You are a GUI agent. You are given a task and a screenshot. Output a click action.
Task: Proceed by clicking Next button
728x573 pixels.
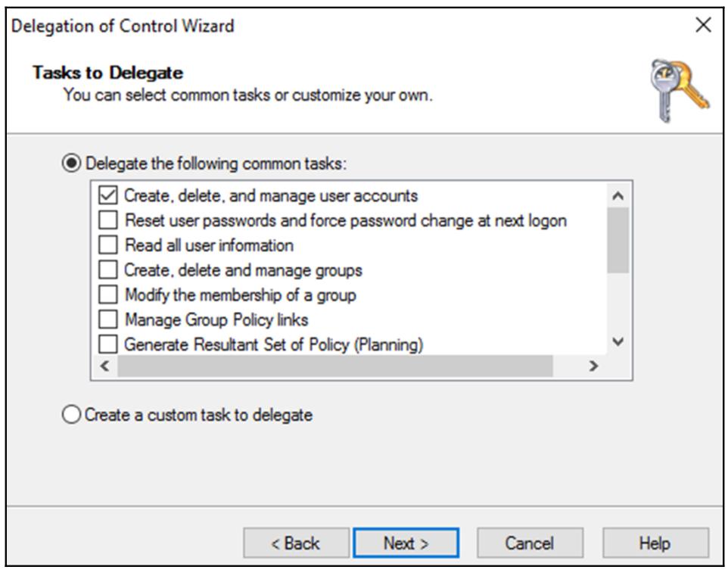406,543
